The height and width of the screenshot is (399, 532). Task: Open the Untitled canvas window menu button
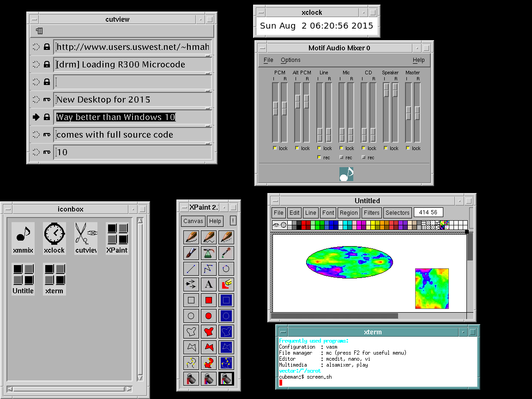275,201
